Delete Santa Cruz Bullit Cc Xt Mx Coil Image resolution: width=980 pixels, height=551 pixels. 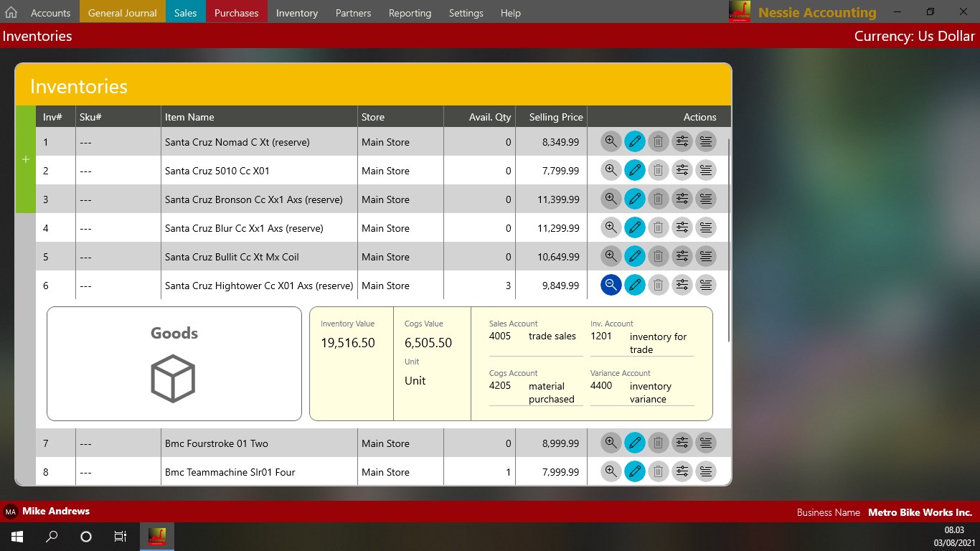point(659,257)
